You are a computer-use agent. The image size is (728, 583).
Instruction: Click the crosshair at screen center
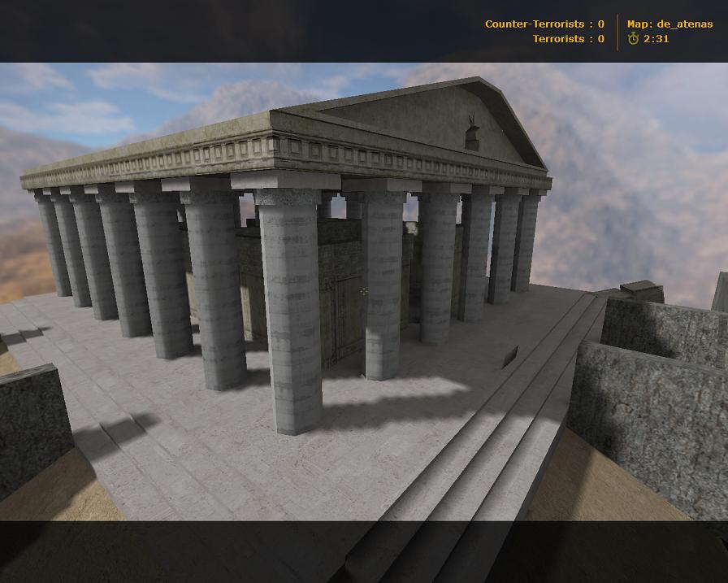pyautogui.click(x=363, y=291)
